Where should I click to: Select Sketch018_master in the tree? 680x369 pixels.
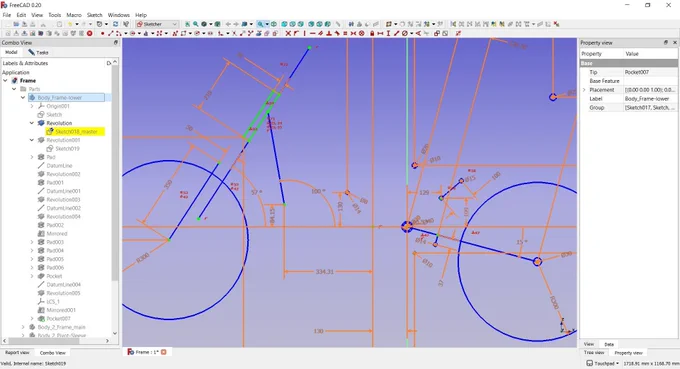tap(76, 131)
